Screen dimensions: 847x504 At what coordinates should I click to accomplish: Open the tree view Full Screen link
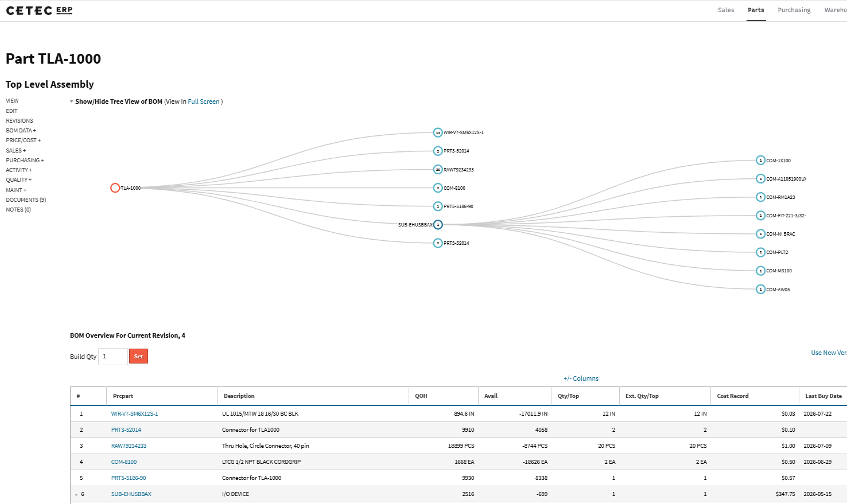click(204, 101)
